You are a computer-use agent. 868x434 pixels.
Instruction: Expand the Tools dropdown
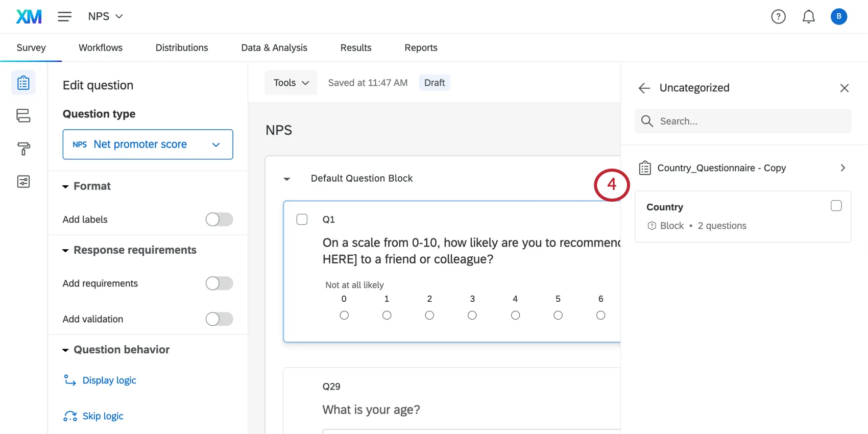(291, 83)
